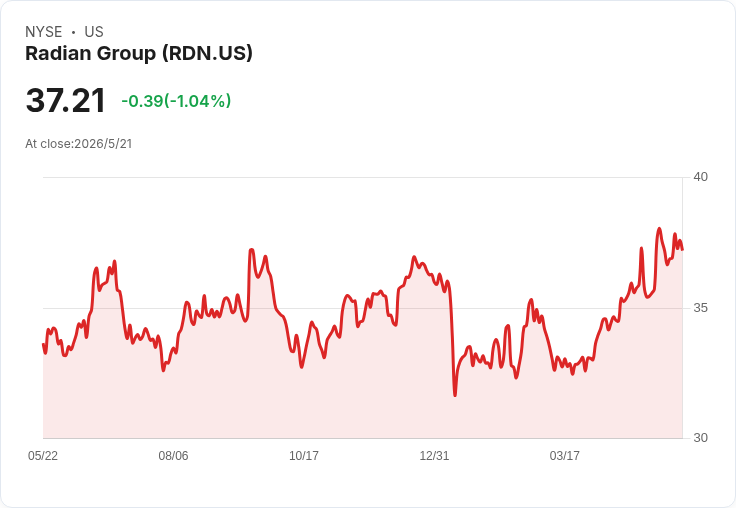Click the 08/06 date axis label

point(173,455)
